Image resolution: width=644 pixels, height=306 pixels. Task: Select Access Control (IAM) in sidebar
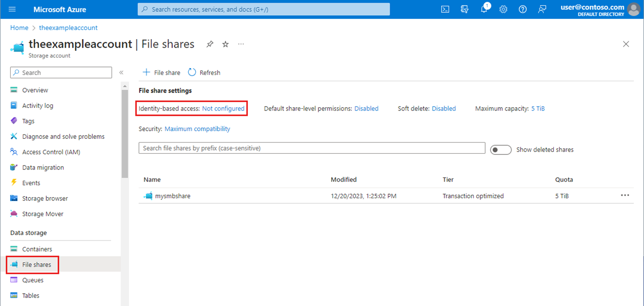click(50, 152)
